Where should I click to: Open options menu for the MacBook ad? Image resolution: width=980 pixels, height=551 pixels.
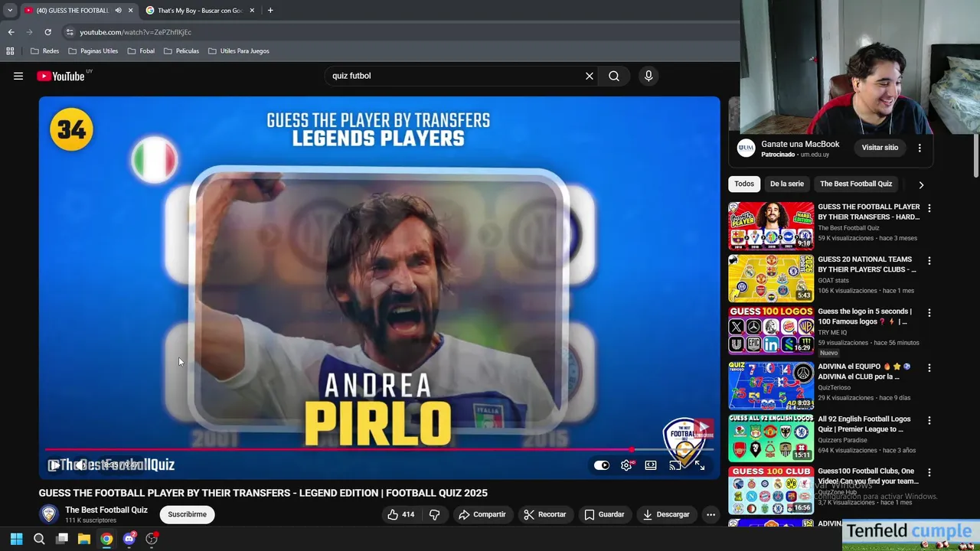[x=920, y=148]
